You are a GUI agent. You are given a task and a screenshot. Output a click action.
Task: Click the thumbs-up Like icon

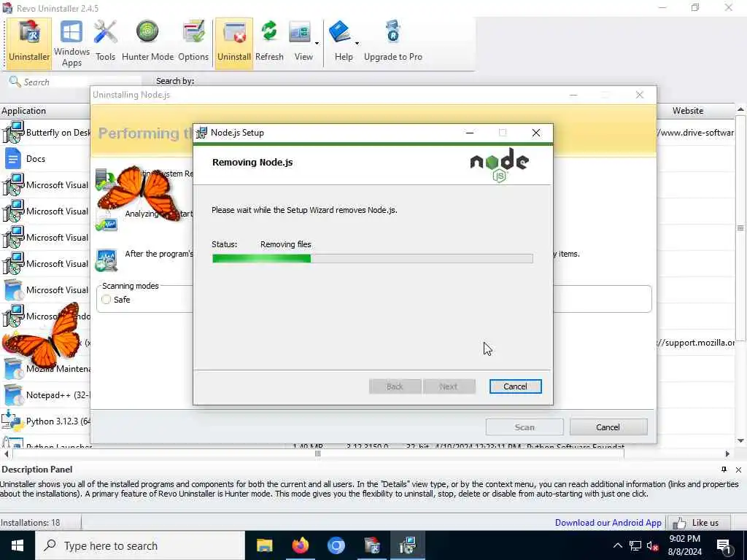[x=679, y=523]
